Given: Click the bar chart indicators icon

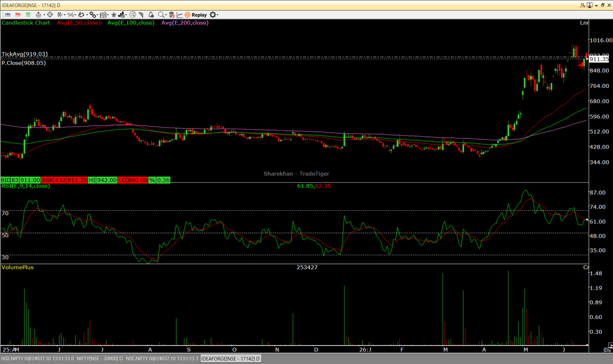Looking at the screenshot, I should 122,15.
